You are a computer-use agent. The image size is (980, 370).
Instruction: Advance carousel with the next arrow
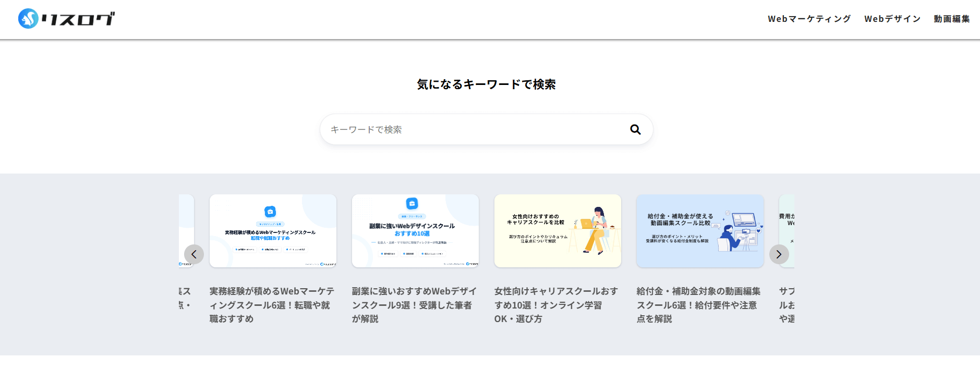coord(779,254)
